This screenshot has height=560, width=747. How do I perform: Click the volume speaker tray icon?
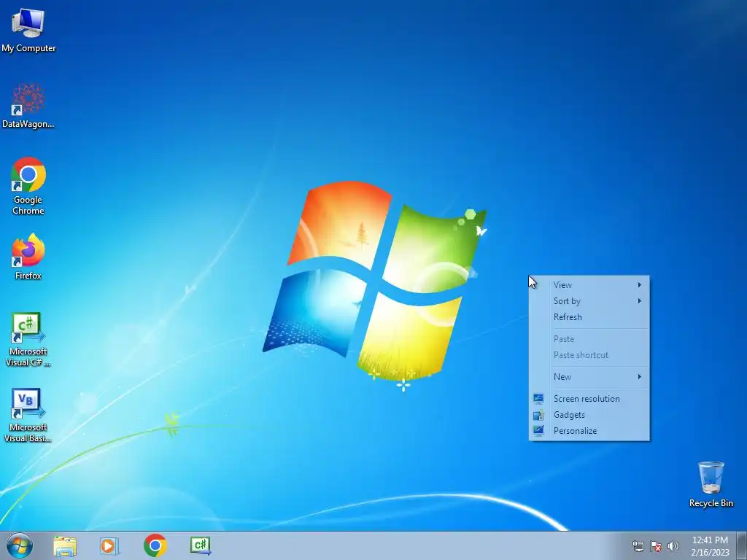(673, 546)
